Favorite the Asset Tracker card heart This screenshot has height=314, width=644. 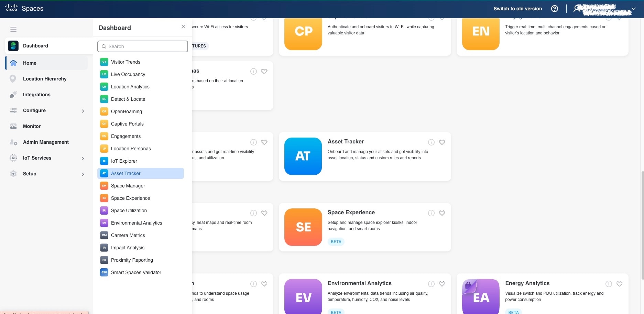(442, 142)
